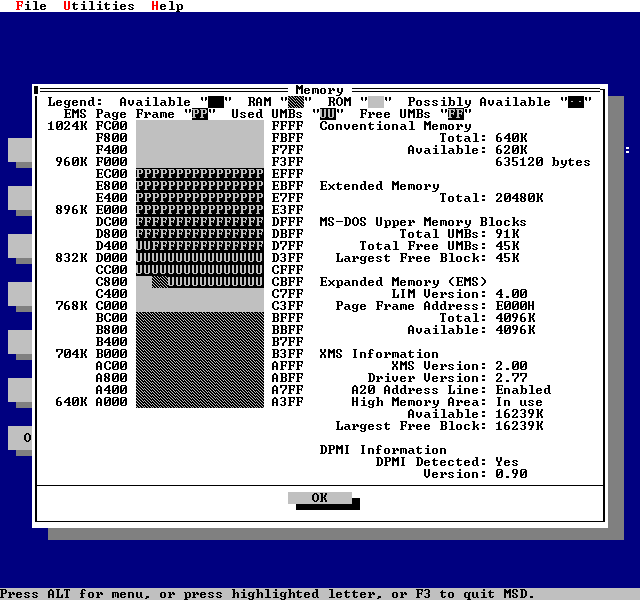Click the "768K" memory map label
The width and height of the screenshot is (640, 600).
pyautogui.click(x=71, y=306)
